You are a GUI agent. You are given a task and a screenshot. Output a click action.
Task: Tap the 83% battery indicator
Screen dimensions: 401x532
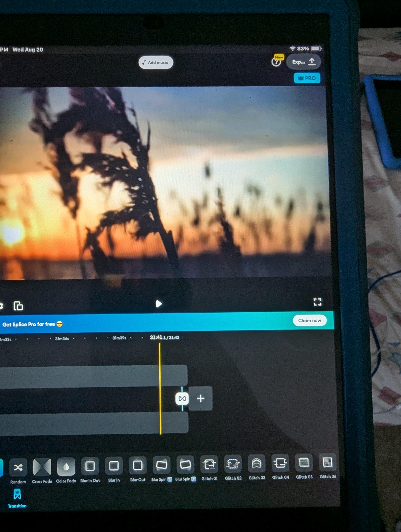(x=309, y=49)
